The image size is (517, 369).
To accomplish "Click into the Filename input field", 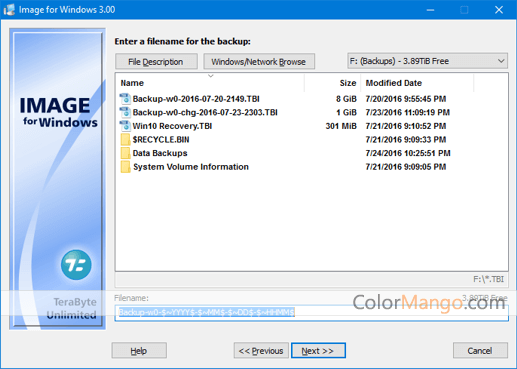I will click(x=312, y=313).
